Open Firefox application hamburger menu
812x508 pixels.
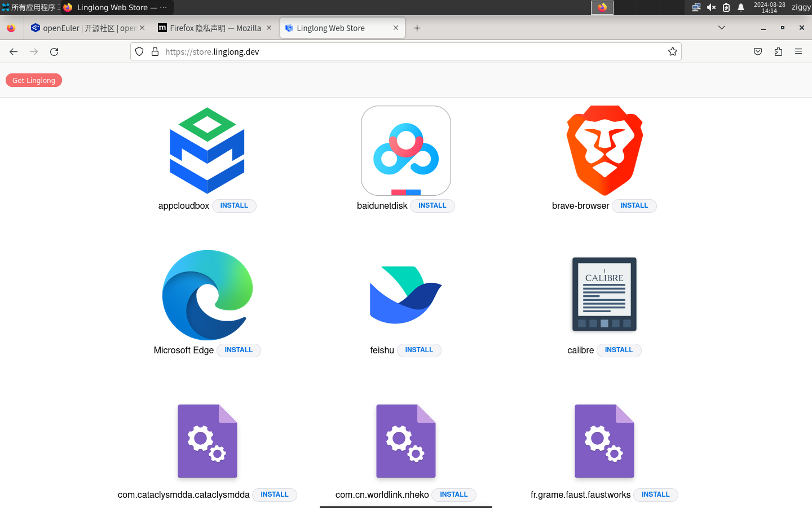798,51
